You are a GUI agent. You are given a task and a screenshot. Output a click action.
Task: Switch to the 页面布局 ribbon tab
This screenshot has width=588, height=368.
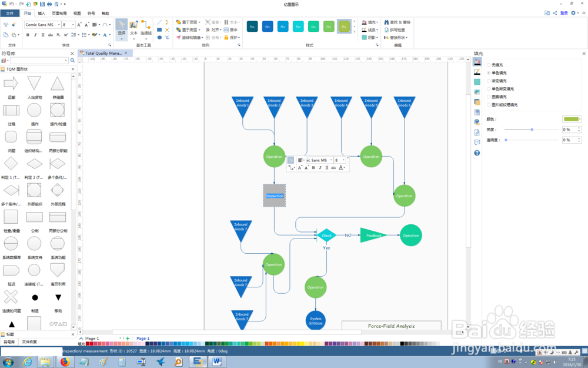point(59,13)
